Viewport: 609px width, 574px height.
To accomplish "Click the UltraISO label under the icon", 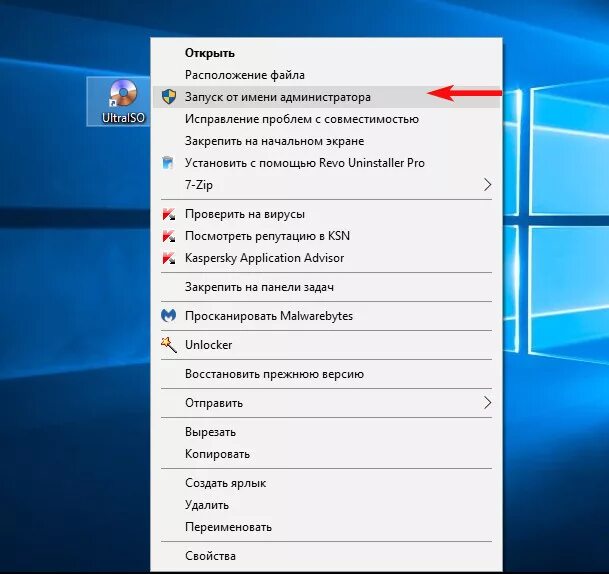I will 123,118.
